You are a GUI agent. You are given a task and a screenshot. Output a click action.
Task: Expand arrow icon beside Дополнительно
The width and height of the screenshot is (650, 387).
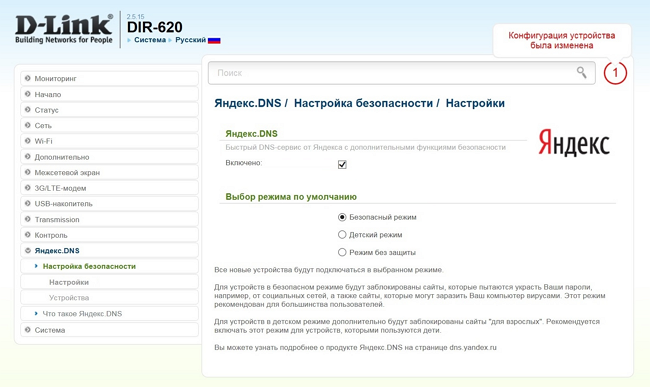click(x=28, y=156)
